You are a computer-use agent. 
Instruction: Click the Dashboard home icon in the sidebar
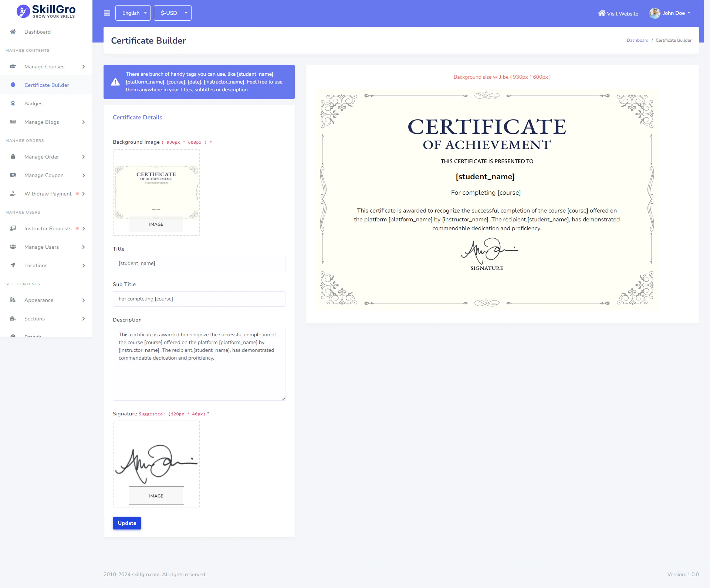coord(13,32)
